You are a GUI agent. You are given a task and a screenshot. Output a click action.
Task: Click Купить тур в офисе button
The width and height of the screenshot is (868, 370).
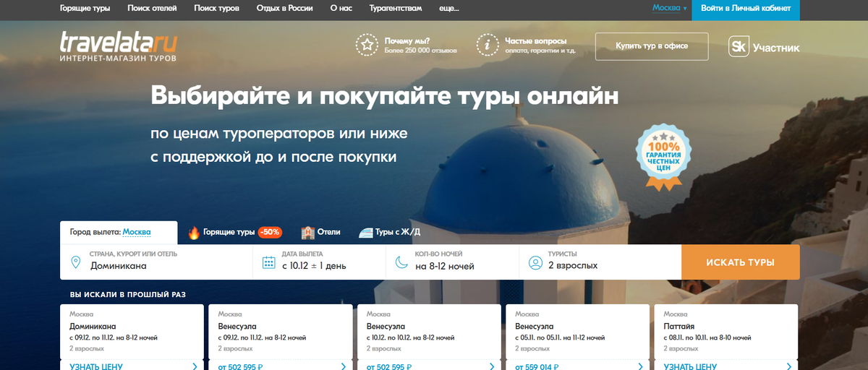(x=651, y=46)
